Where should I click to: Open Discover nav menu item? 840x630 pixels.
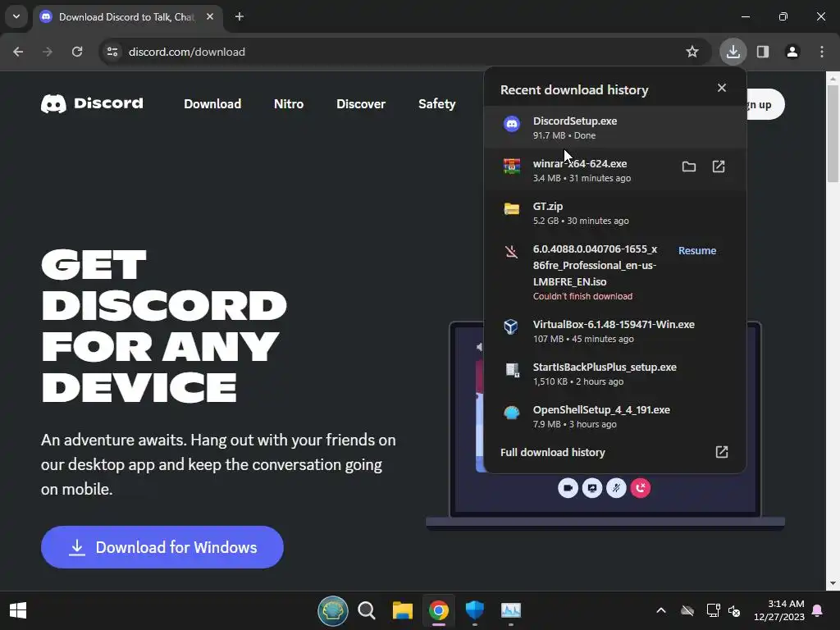coord(361,104)
